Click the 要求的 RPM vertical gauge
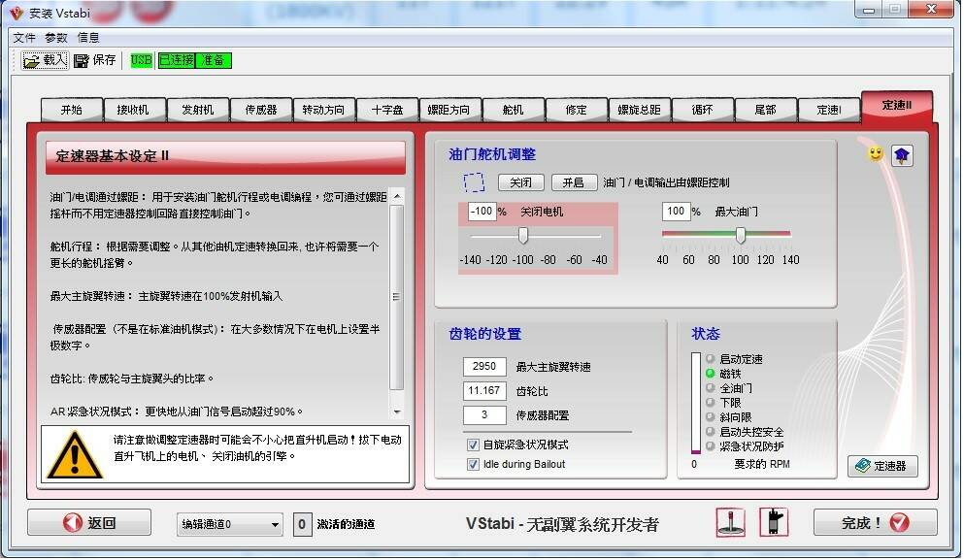 pos(695,403)
